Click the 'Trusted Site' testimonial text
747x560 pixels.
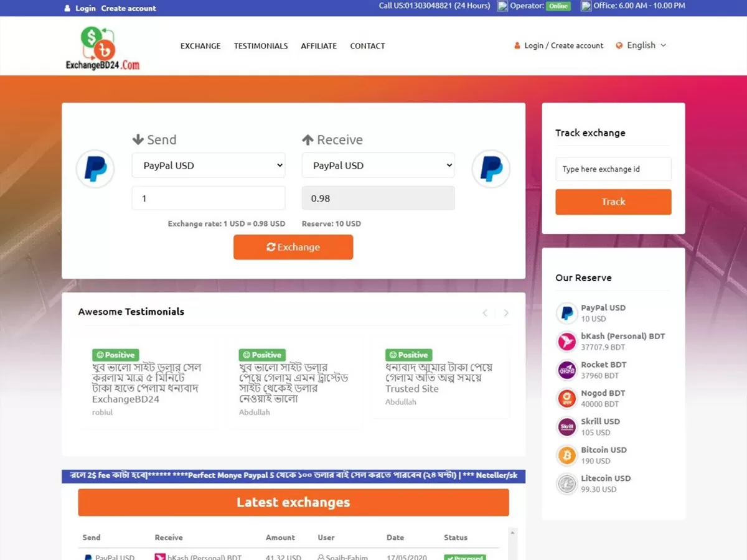pyautogui.click(x=412, y=389)
